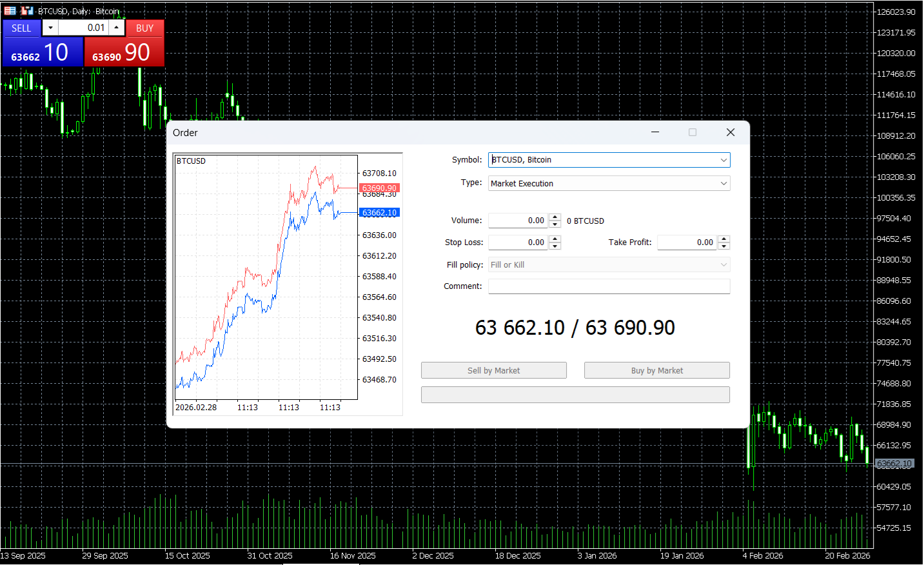
Task: Click the '126023.90' price on main axis
Action: tap(896, 12)
